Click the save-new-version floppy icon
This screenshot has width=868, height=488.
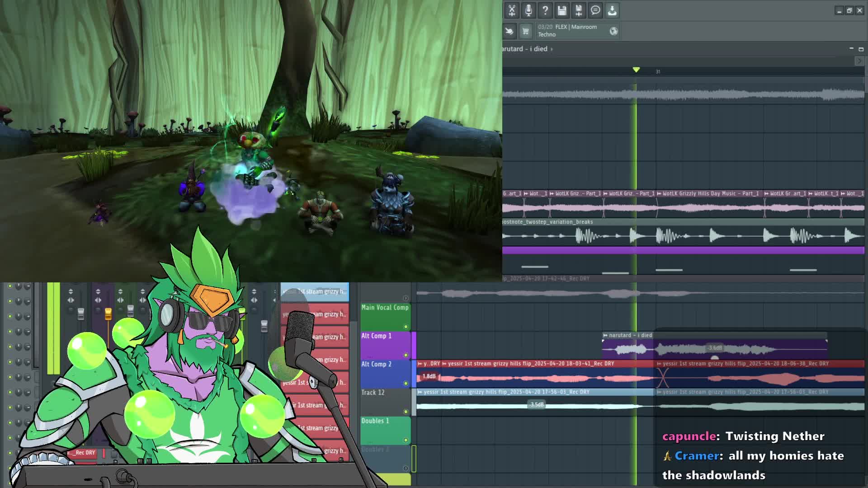[578, 10]
